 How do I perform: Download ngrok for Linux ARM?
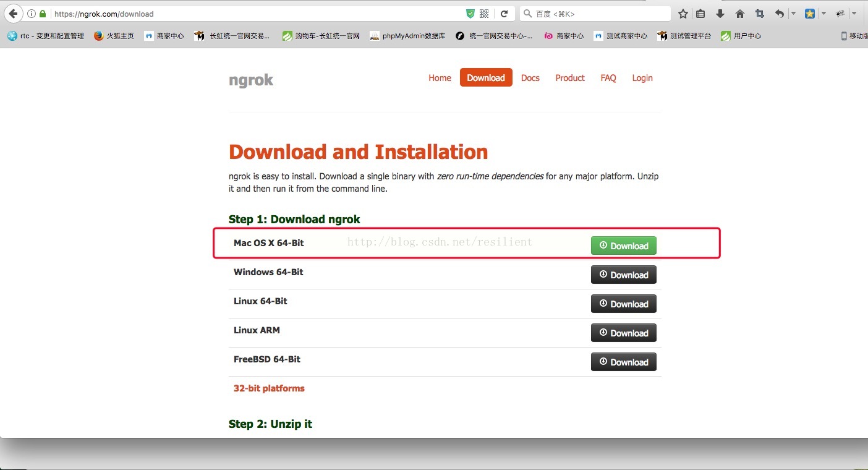tap(624, 333)
